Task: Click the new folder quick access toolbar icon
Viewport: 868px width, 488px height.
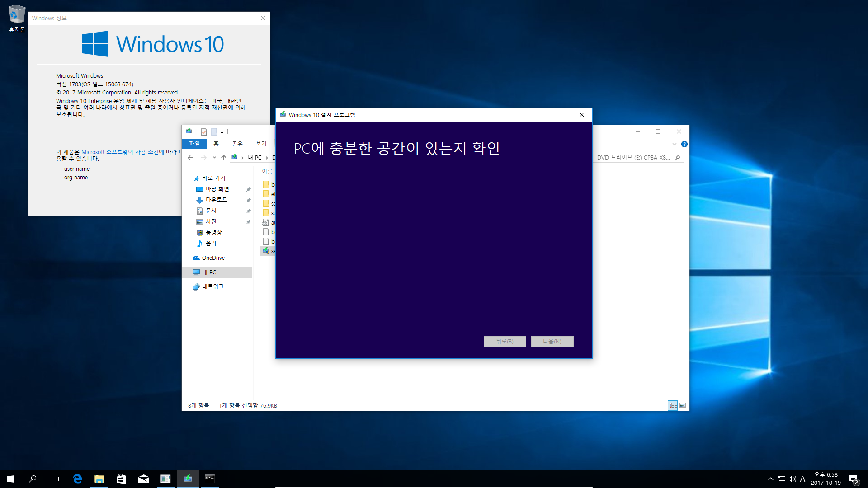Action: pos(214,132)
